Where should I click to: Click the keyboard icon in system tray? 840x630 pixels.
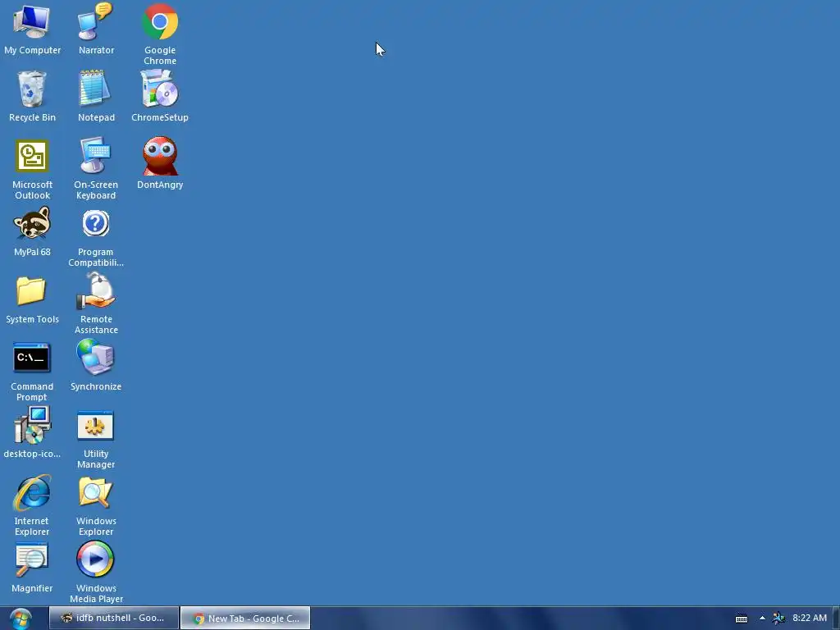(x=742, y=619)
